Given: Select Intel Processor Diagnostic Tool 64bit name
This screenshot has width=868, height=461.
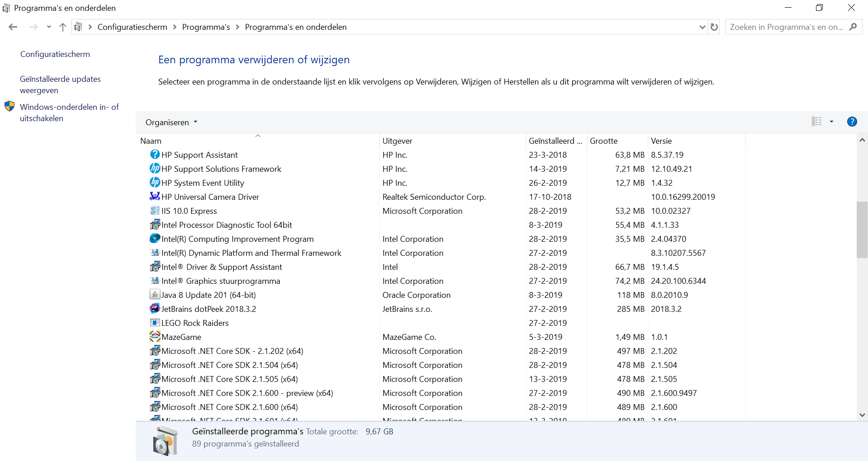Looking at the screenshot, I should [x=226, y=225].
